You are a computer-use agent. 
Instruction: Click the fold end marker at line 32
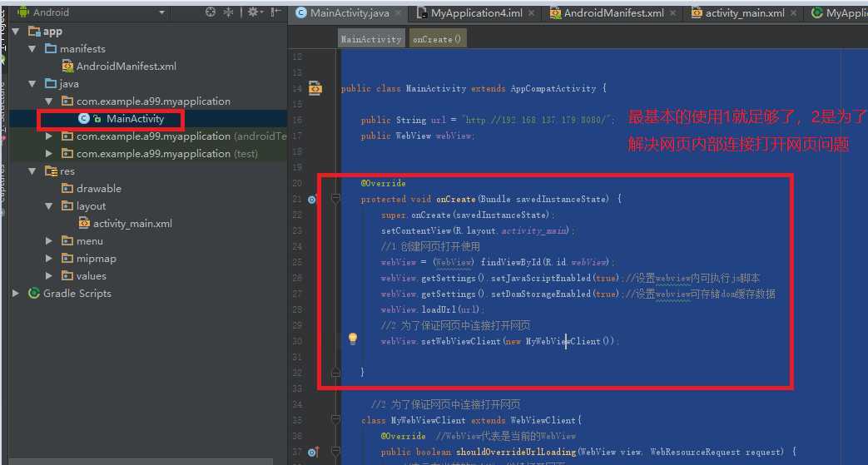[335, 373]
